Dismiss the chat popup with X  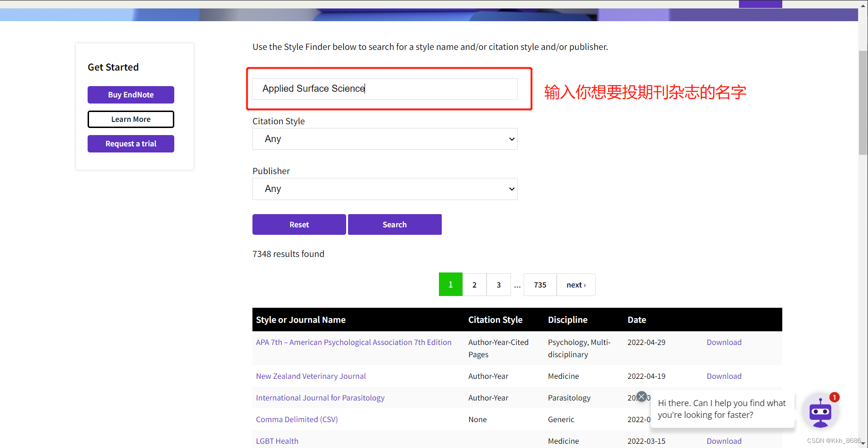pyautogui.click(x=641, y=396)
